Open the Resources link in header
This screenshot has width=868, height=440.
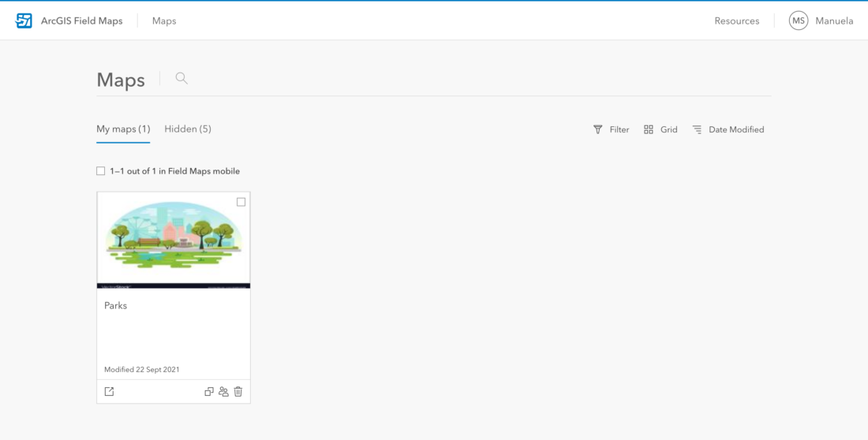point(737,21)
